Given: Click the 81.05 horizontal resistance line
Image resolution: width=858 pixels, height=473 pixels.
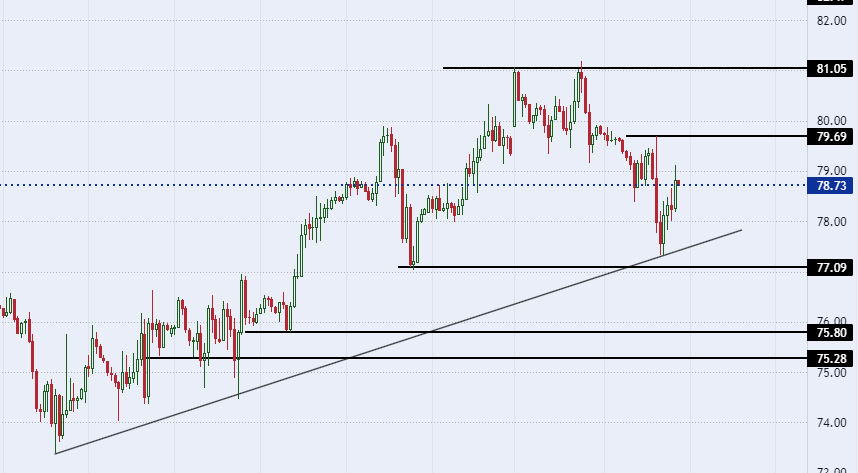Looking at the screenshot, I should pos(625,68).
